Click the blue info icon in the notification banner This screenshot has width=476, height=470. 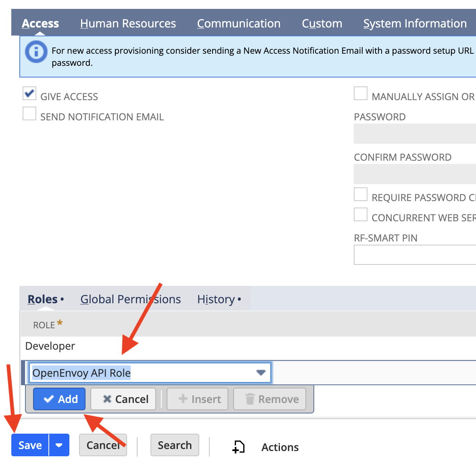36,52
